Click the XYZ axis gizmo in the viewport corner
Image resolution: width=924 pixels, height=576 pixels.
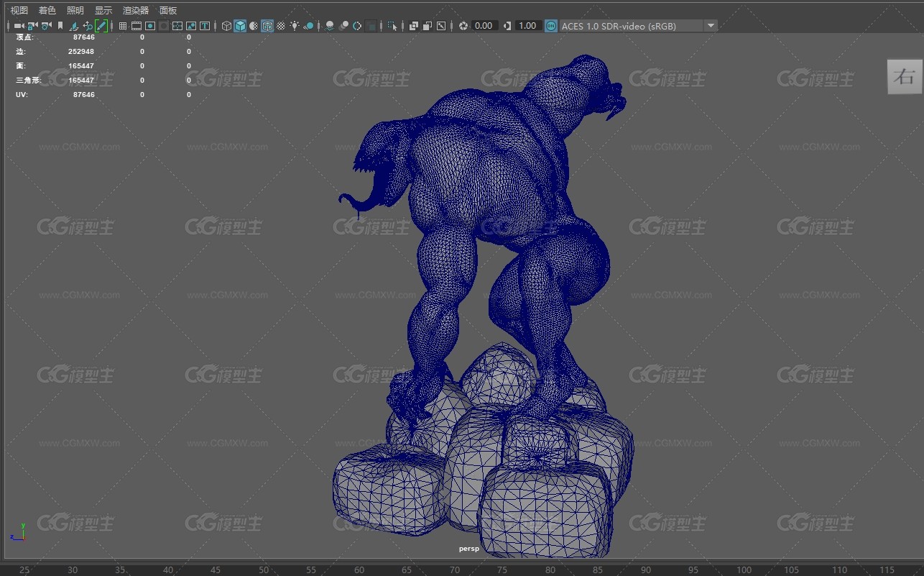click(x=18, y=532)
